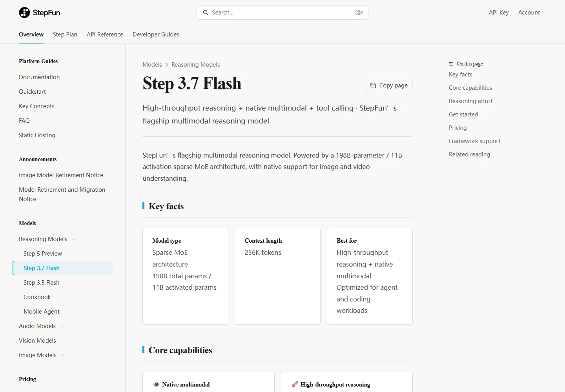Click the search magnifier icon

tap(205, 13)
